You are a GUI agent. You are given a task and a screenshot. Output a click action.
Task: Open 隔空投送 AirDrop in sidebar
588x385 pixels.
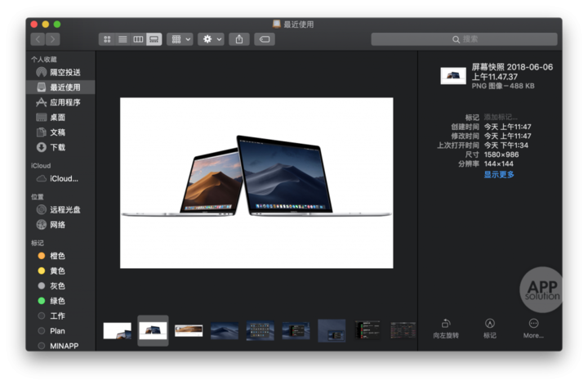[60, 72]
